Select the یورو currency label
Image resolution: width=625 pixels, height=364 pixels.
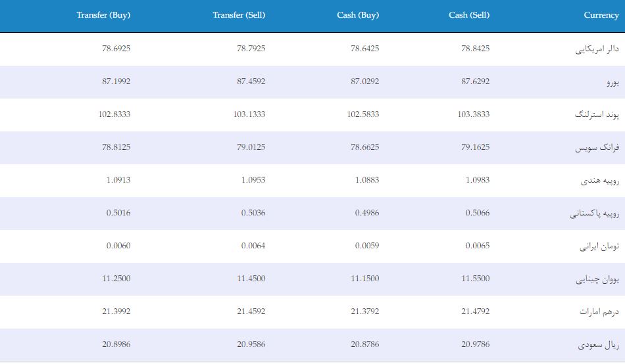(613, 82)
